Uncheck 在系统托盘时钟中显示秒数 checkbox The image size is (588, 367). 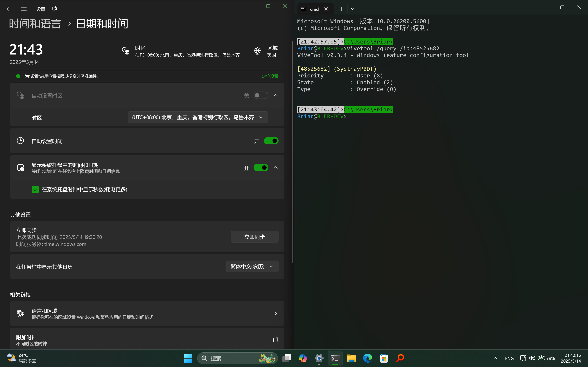(35, 190)
